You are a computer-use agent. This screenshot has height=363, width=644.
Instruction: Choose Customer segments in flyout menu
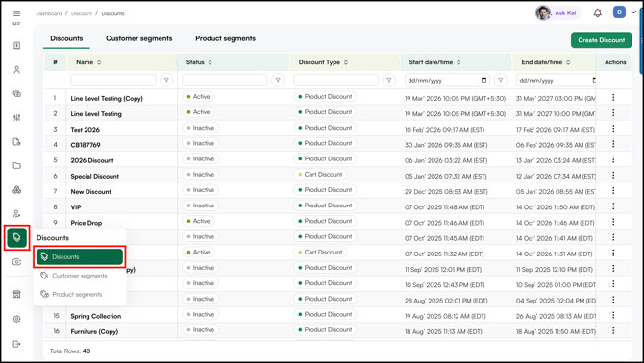pyautogui.click(x=79, y=276)
